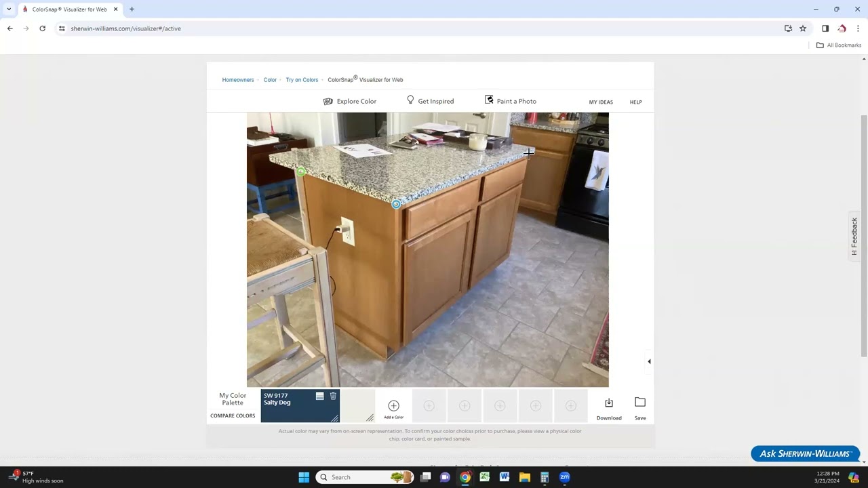
Task: Click the blue paint marker on island corner
Action: point(396,203)
